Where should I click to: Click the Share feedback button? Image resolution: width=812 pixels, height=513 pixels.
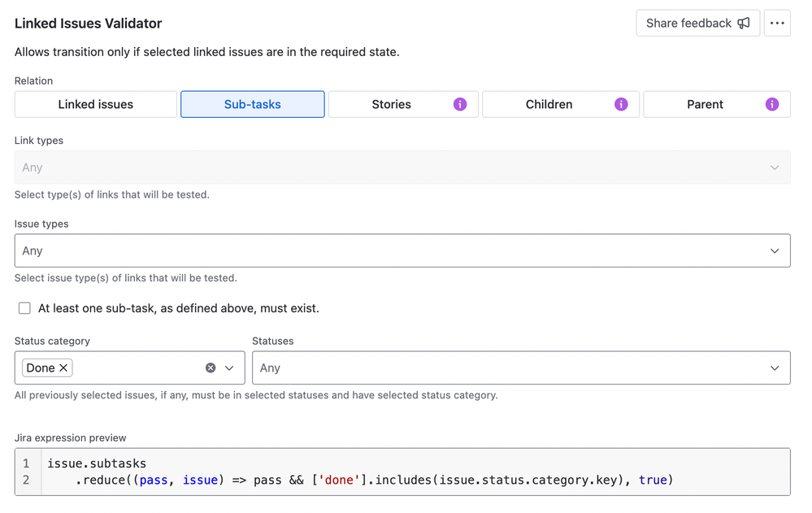pos(697,24)
